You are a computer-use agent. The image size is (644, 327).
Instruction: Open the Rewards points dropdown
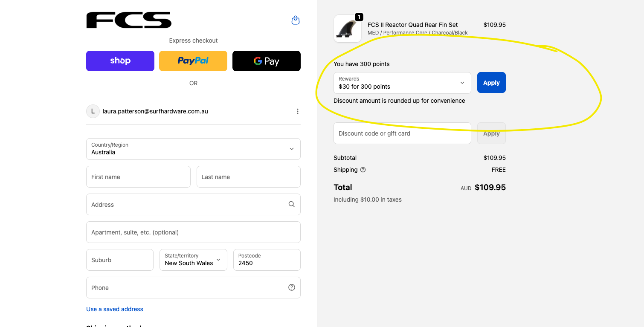pyautogui.click(x=402, y=83)
